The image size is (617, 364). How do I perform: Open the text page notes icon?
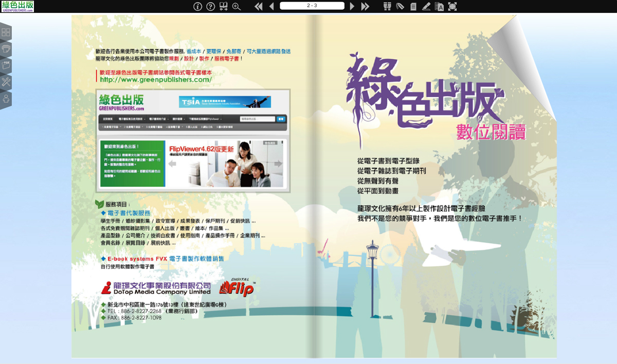tap(413, 7)
